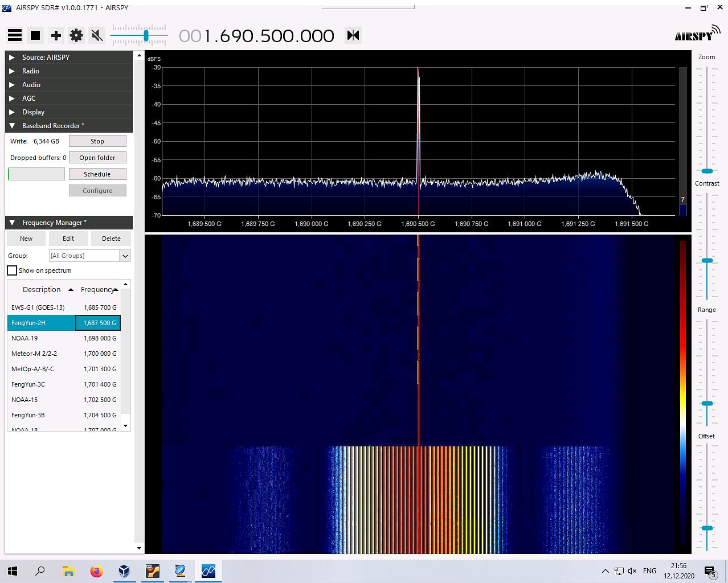This screenshot has width=728, height=583.
Task: Click the 1,687 500 G frequency cell
Action: point(98,323)
